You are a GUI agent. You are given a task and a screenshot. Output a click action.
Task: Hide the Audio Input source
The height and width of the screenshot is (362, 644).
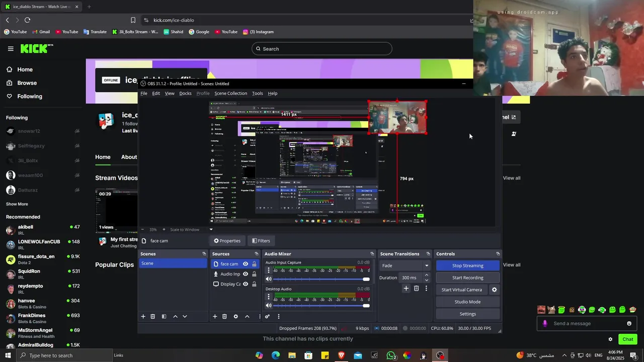[x=246, y=274]
